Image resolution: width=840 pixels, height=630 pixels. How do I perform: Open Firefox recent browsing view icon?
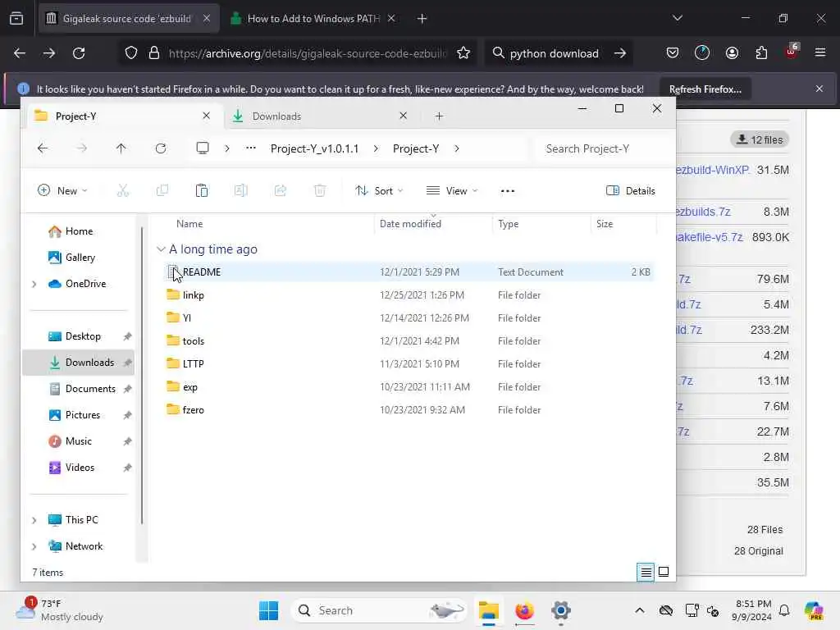(16, 19)
